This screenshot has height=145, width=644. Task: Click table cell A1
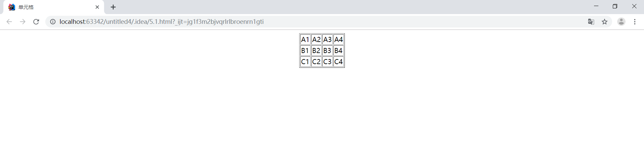click(x=305, y=40)
